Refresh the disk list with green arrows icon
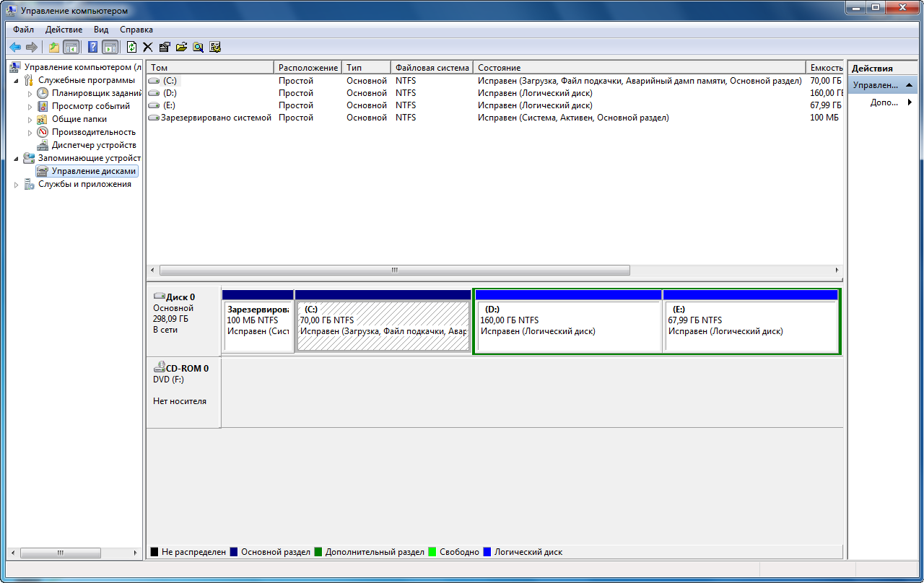This screenshot has width=924, height=583. [131, 47]
